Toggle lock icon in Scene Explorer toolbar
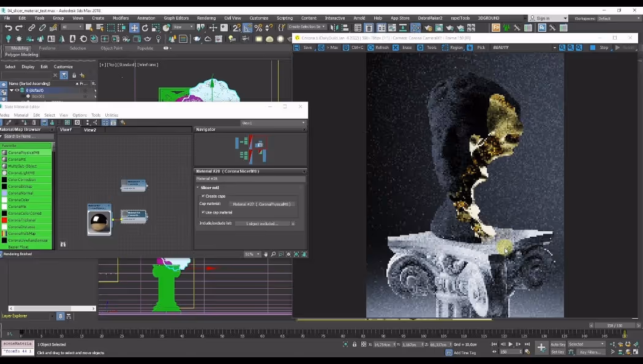The width and height of the screenshot is (643, 364). 74,75
